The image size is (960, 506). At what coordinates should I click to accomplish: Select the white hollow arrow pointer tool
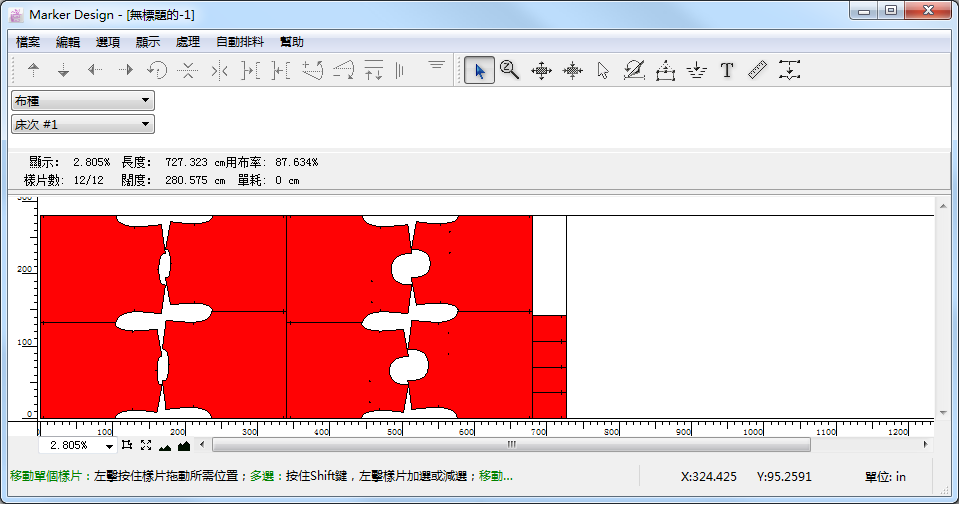[603, 71]
